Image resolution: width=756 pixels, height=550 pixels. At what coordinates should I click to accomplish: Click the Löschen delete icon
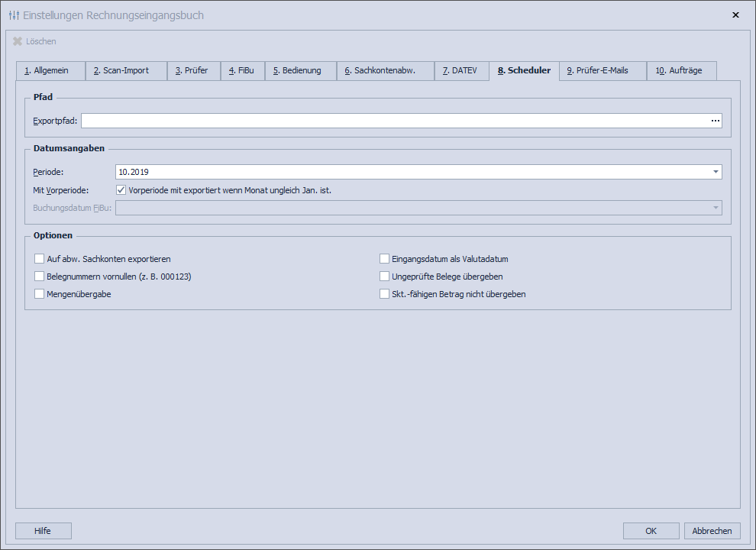pos(18,41)
